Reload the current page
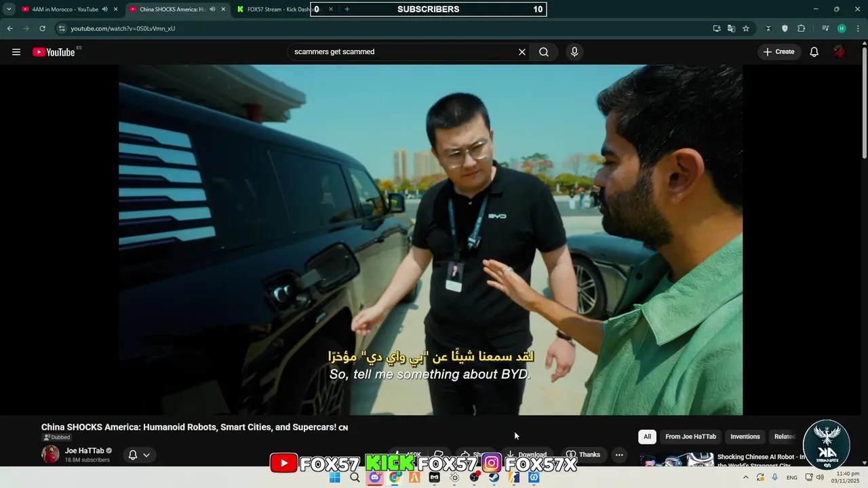This screenshot has width=868, height=488. (x=42, y=28)
